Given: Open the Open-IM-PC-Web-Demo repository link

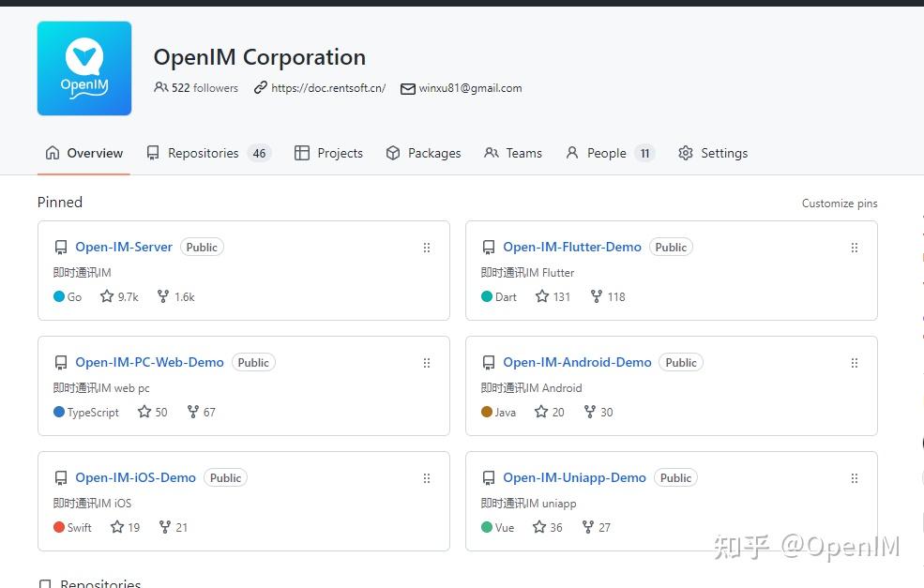Looking at the screenshot, I should click(150, 362).
